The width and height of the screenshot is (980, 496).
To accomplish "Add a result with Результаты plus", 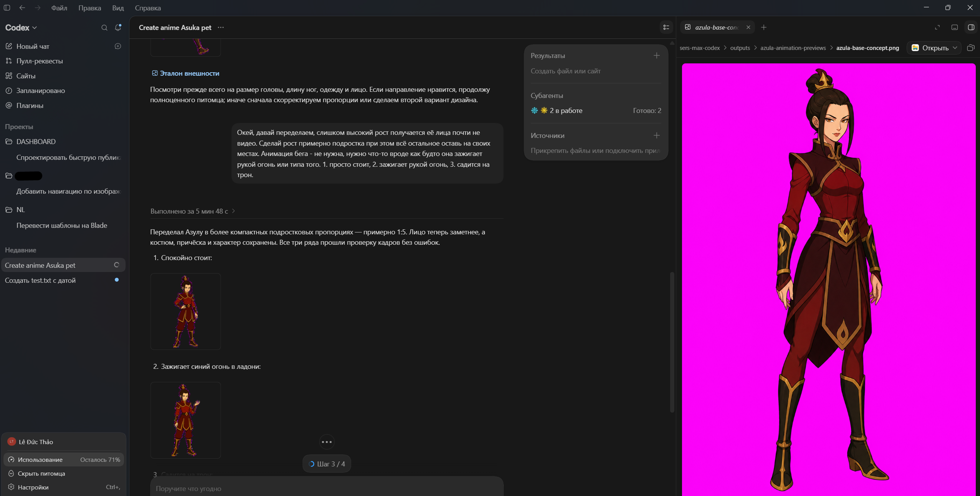I will point(657,56).
